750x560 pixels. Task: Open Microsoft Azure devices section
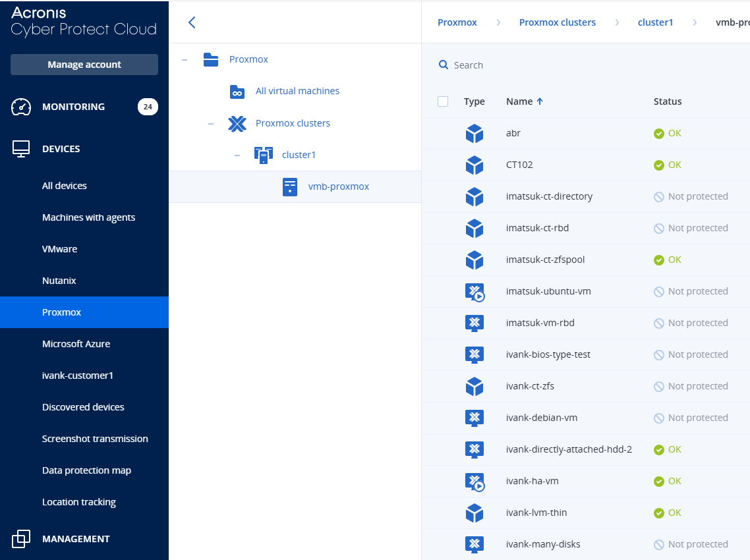pos(76,344)
